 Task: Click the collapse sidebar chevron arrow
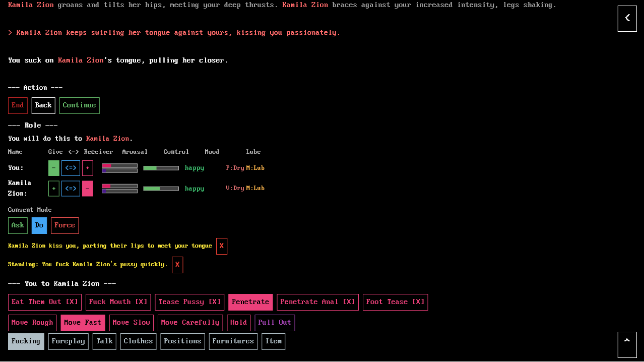point(627,19)
